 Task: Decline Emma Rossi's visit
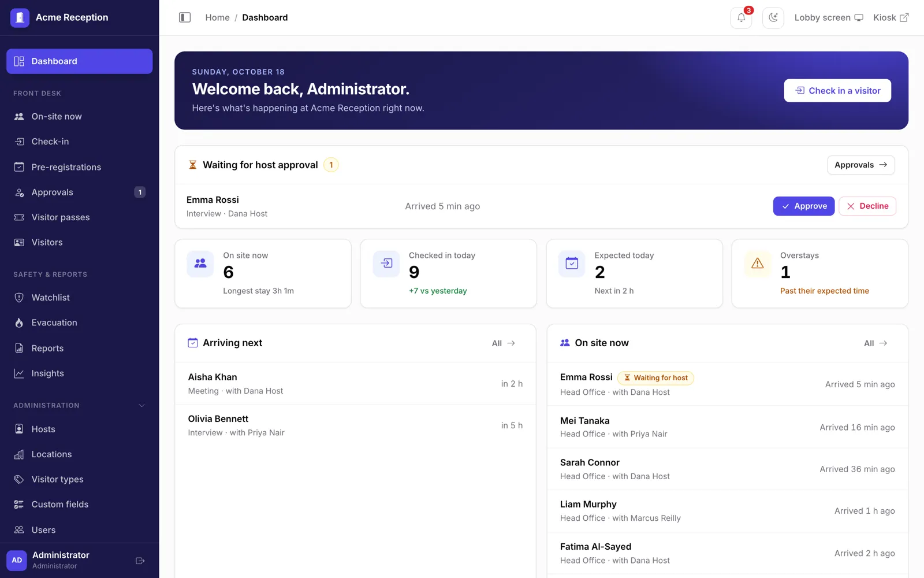pyautogui.click(x=867, y=206)
